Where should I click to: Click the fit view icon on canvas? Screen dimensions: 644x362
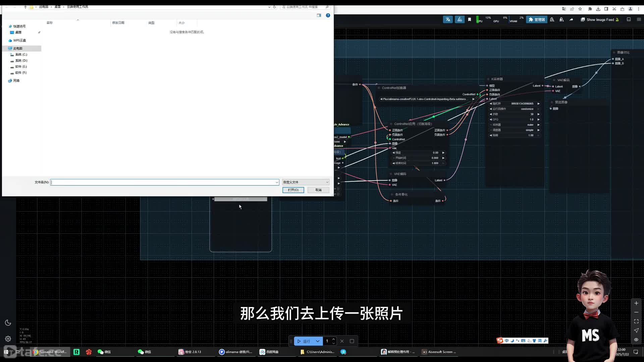(x=636, y=321)
